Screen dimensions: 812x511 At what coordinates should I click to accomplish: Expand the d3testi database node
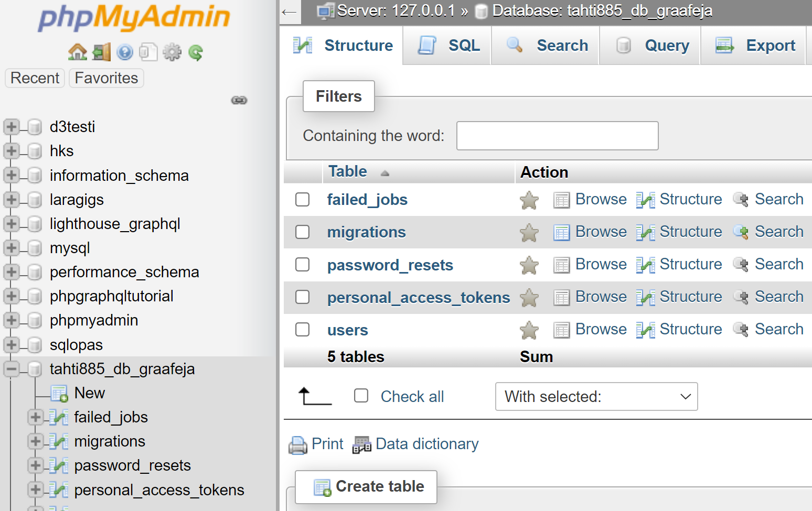click(12, 127)
